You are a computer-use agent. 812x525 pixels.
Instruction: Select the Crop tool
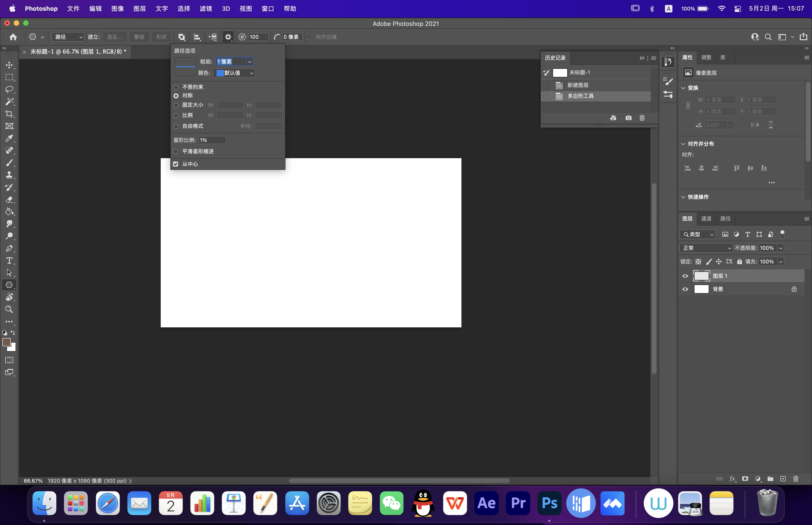click(9, 114)
